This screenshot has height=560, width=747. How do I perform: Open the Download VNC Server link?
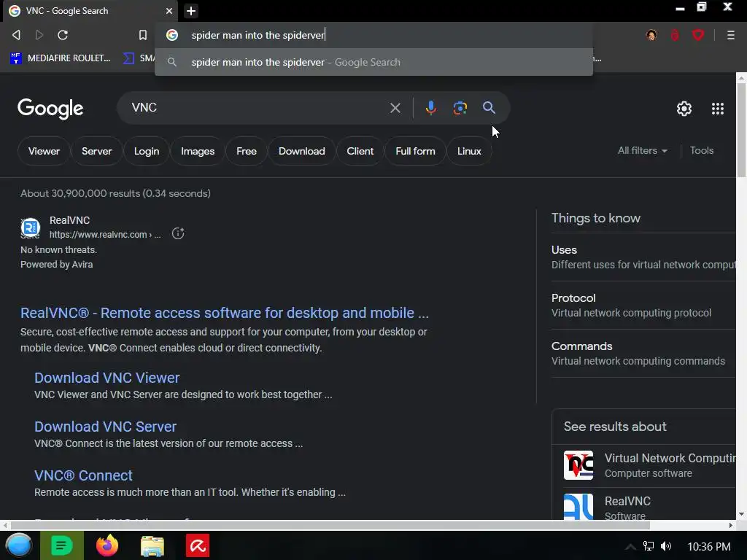pos(105,427)
